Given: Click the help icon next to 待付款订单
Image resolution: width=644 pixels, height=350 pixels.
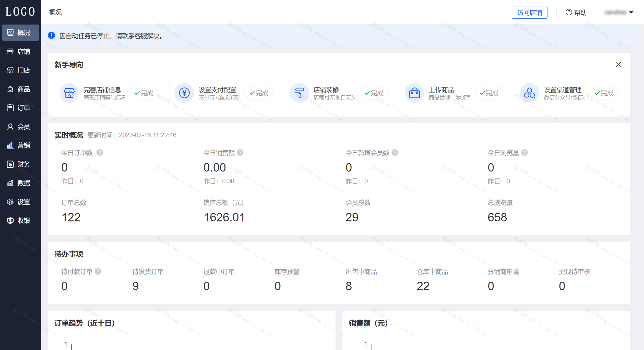Looking at the screenshot, I should click(98, 272).
